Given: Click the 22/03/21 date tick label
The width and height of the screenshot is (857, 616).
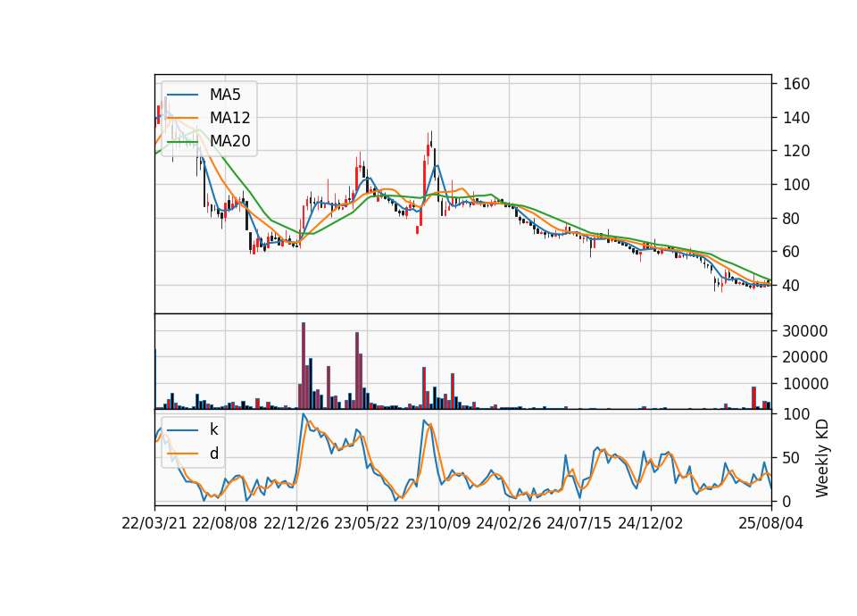Looking at the screenshot, I should [154, 523].
